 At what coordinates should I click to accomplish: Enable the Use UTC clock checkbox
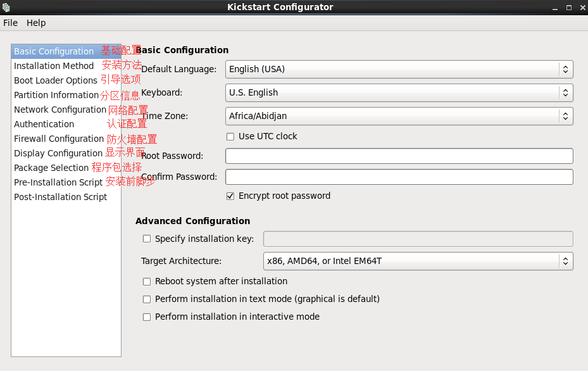coord(230,137)
